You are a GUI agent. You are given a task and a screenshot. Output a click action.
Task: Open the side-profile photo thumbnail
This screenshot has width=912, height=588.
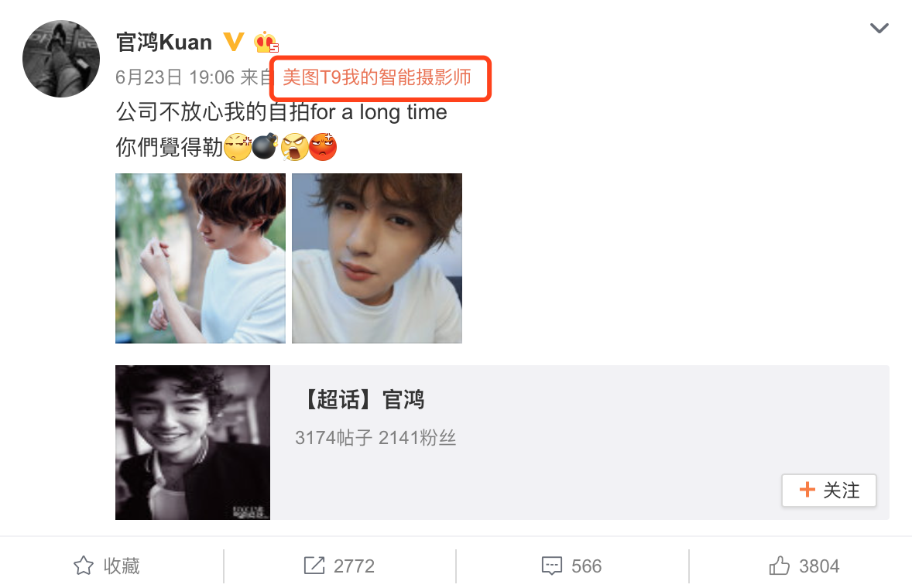tap(200, 258)
